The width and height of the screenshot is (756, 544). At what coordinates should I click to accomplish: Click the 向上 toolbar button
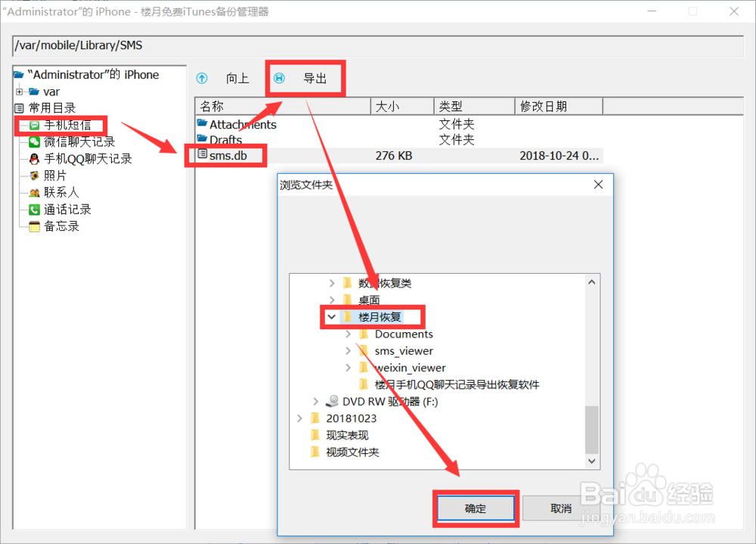(x=223, y=78)
